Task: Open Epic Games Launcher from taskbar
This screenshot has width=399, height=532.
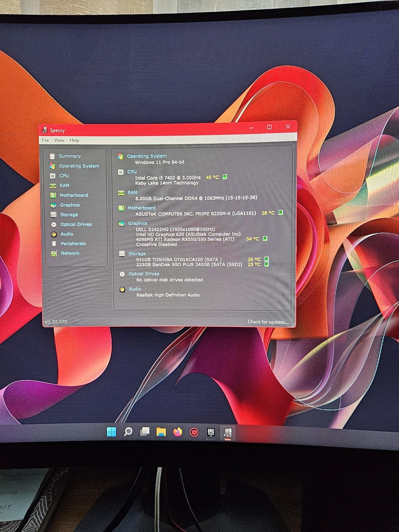Action: tap(211, 432)
